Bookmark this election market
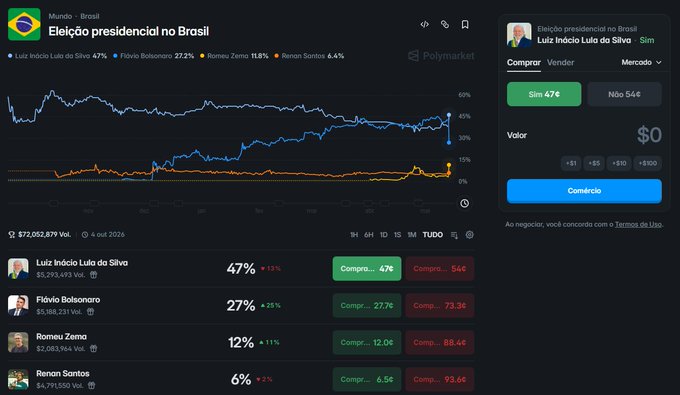The height and width of the screenshot is (395, 680). click(x=465, y=24)
